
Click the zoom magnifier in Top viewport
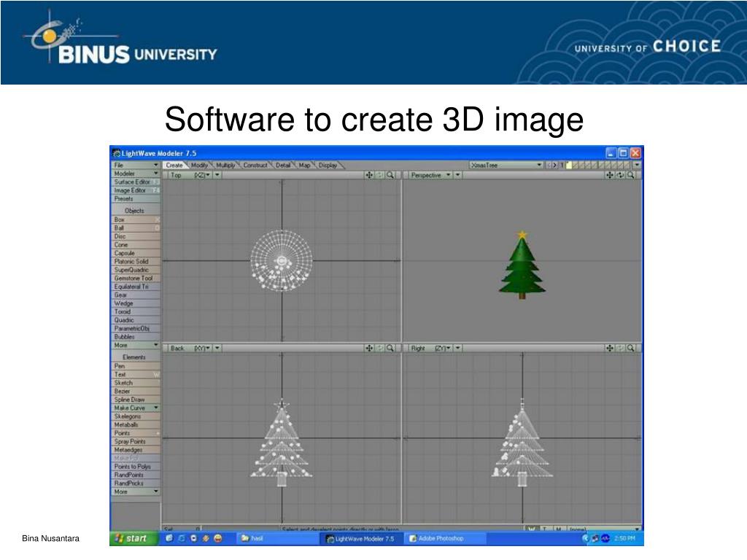click(x=391, y=175)
